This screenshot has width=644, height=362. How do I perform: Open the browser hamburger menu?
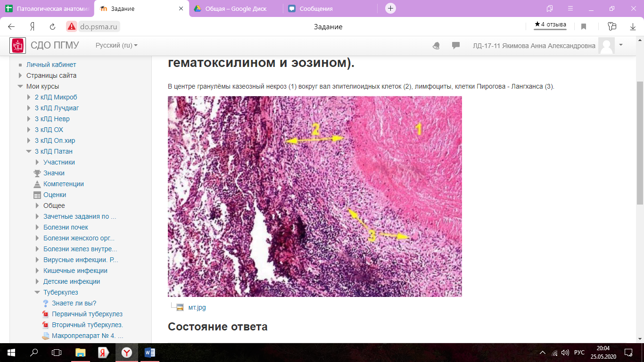click(x=570, y=8)
